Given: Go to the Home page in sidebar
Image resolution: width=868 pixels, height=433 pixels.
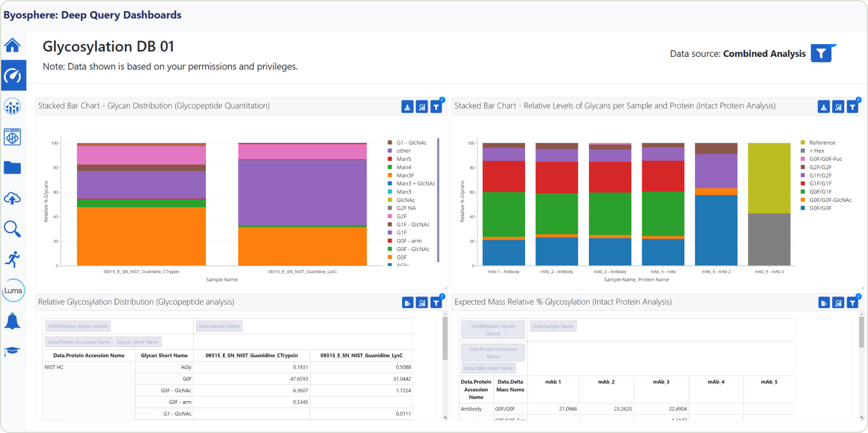Looking at the screenshot, I should pyautogui.click(x=13, y=45).
